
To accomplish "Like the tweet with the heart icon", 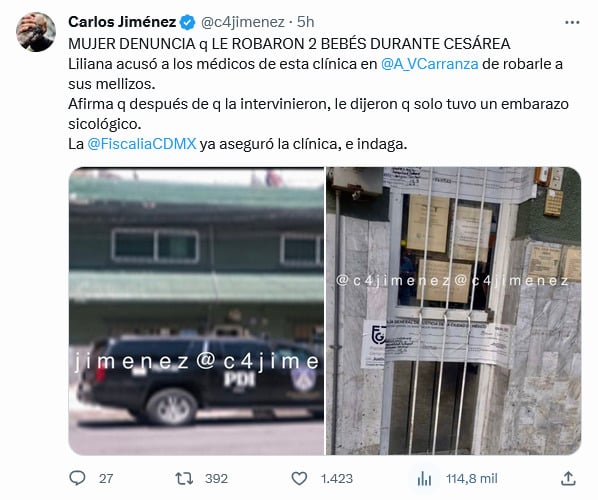I will tap(299, 478).
